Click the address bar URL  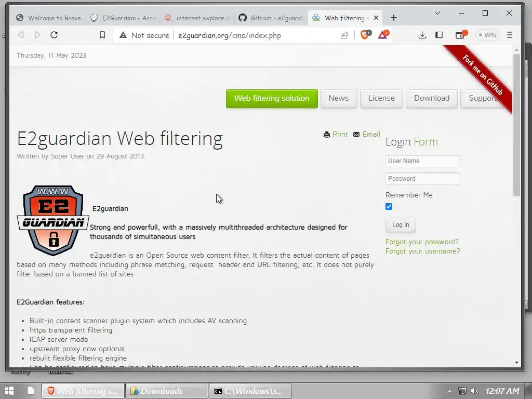(229, 36)
